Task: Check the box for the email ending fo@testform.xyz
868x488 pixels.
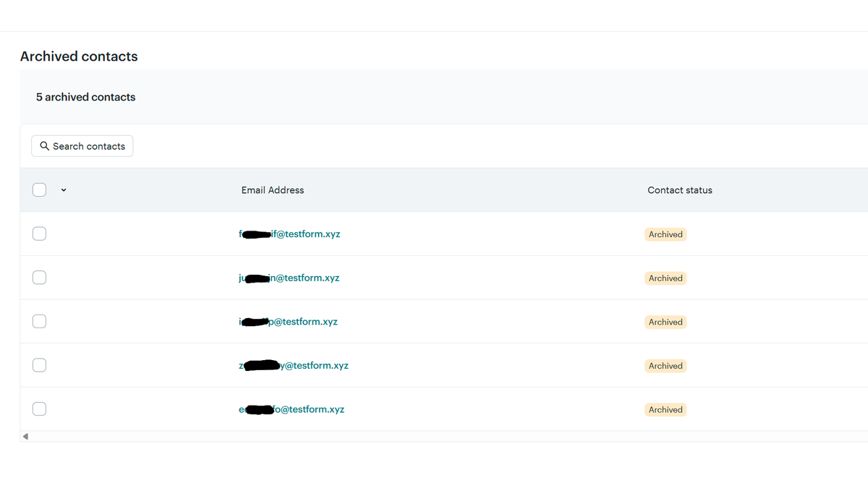Action: tap(40, 409)
